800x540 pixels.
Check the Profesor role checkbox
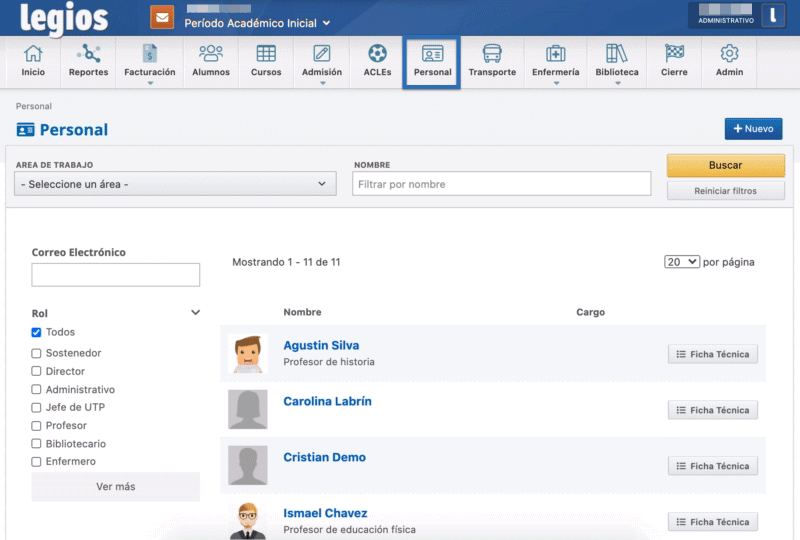[x=37, y=426]
